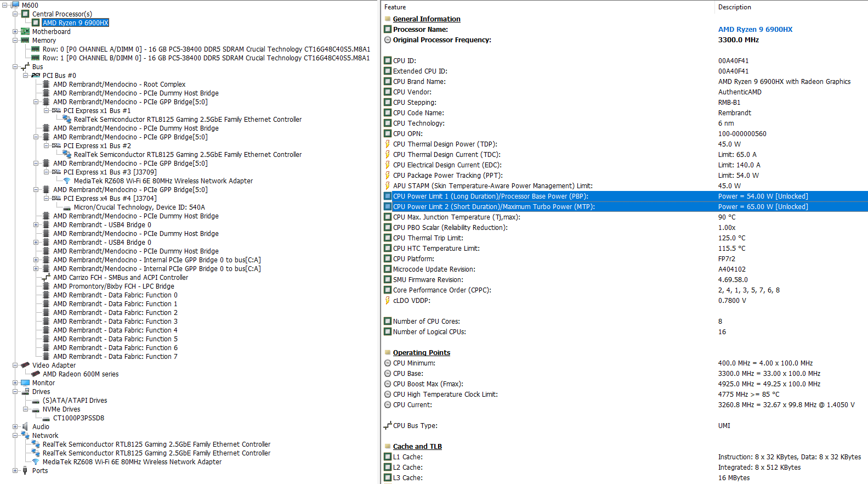Click the Cache and TLB heading
This screenshot has height=484, width=868.
[417, 446]
